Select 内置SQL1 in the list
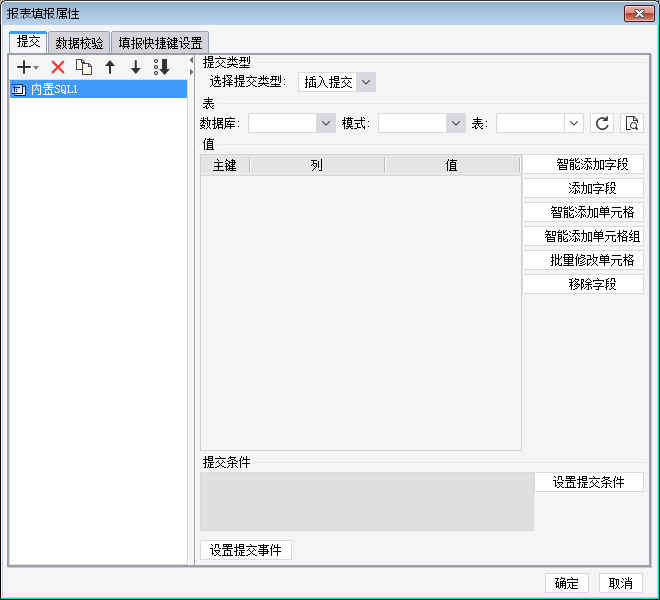 [98, 89]
